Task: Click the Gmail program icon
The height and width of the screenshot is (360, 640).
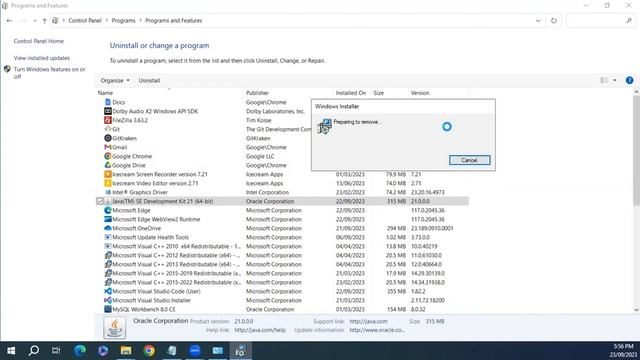Action: coord(108,147)
